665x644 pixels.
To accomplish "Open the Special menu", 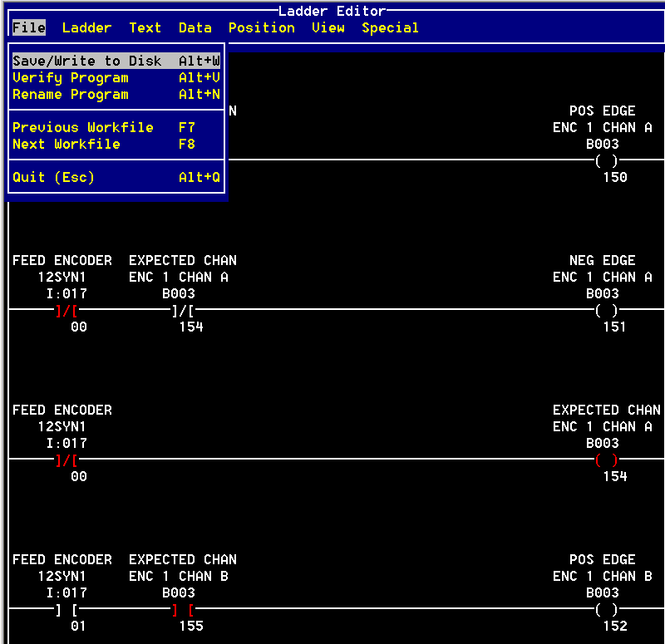I will point(390,27).
